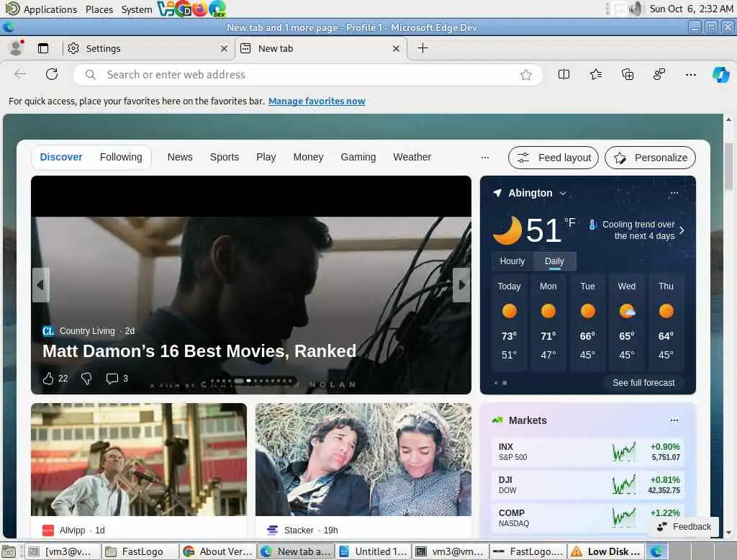The width and height of the screenshot is (737, 560).
Task: Open the Applications menu
Action: point(42,9)
